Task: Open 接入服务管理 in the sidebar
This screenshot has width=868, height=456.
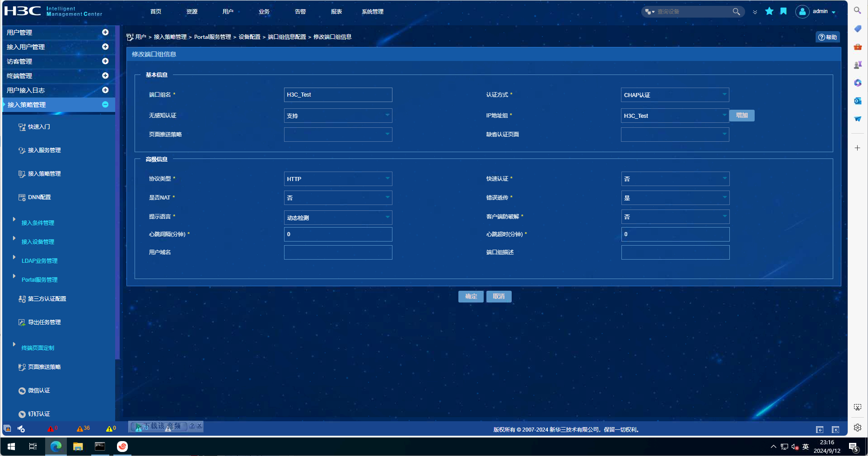Action: [x=44, y=150]
